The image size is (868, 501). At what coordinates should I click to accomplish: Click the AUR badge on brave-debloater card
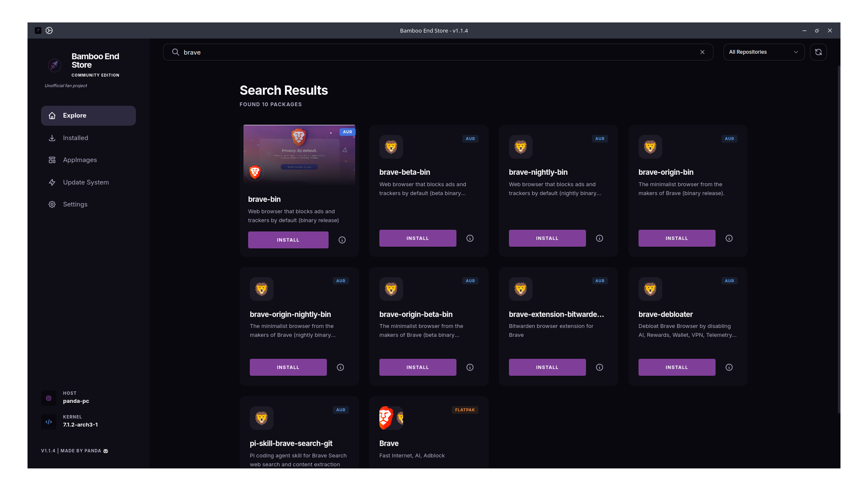coord(730,281)
